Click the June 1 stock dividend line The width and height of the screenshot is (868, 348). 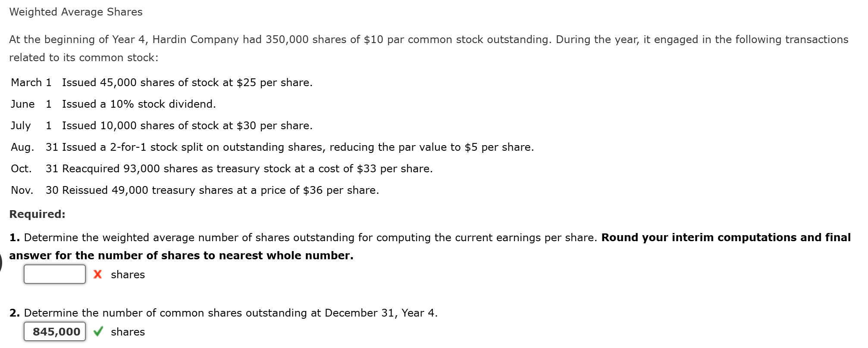click(112, 104)
